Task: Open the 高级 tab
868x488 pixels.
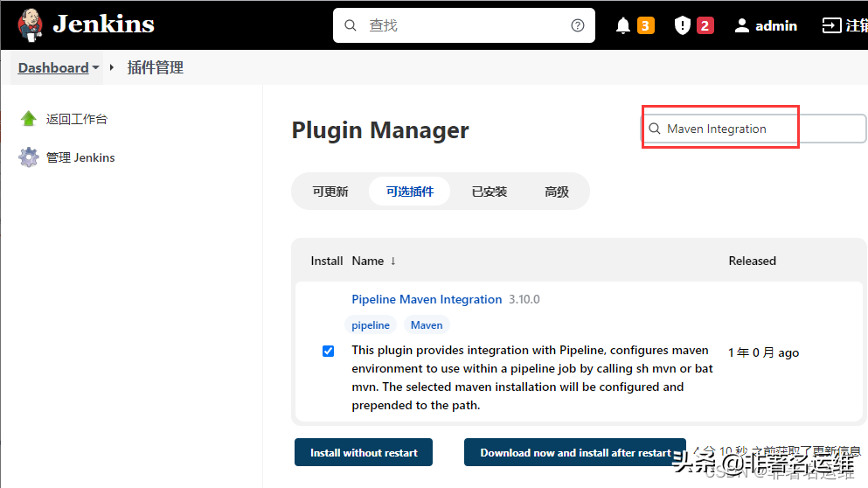Action: pyautogui.click(x=556, y=192)
